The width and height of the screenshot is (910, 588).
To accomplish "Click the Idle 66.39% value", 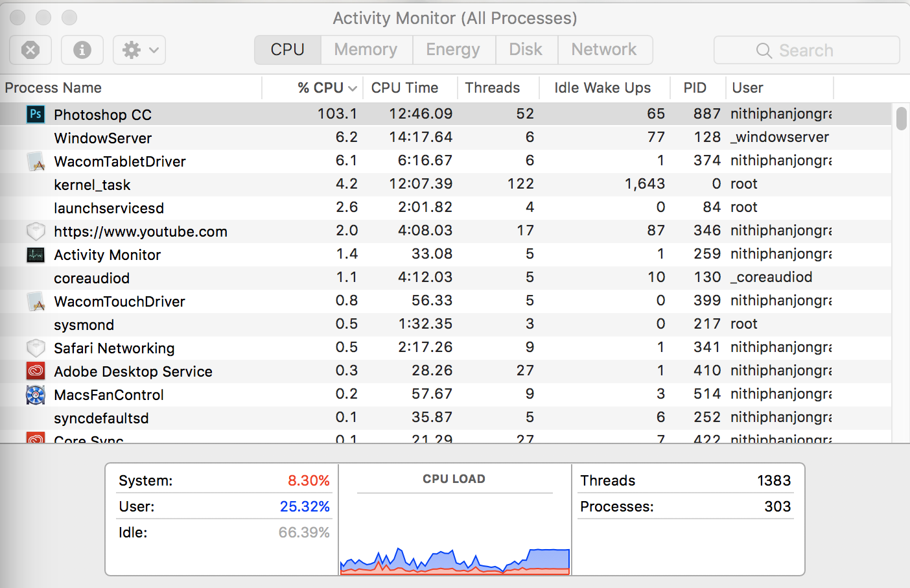I will 304,532.
